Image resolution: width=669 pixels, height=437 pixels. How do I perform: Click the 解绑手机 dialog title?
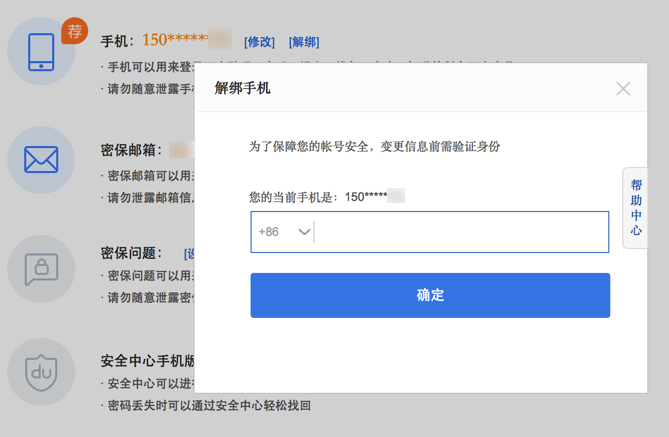[x=243, y=88]
